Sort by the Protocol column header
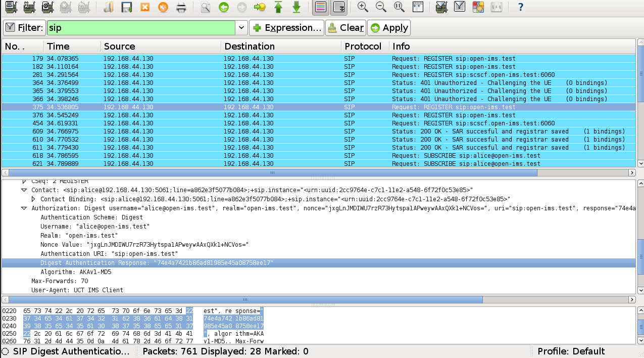 point(365,47)
